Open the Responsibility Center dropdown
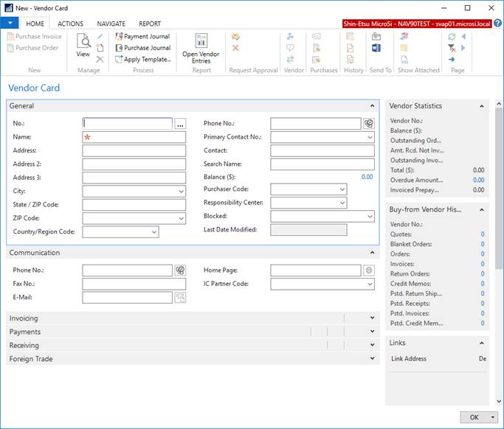 pos(342,203)
